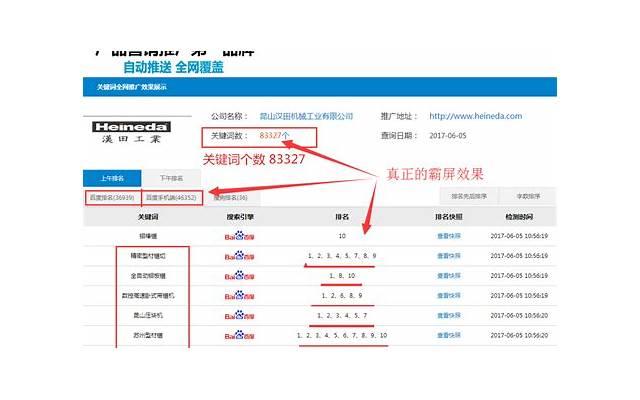The height and width of the screenshot is (400, 640).
Task: Click the 关键词全网推广效果展示 banner title
Action: point(131,87)
